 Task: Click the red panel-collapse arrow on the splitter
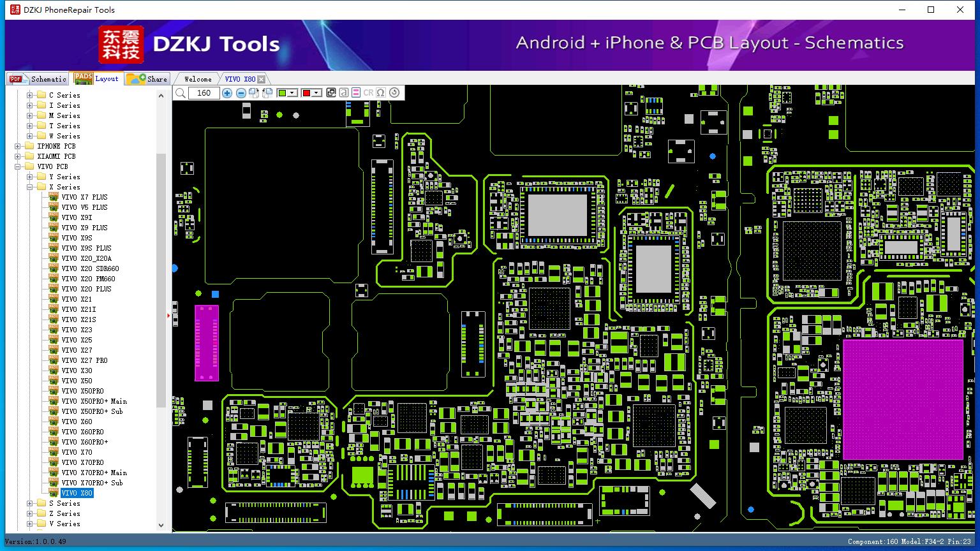coord(168,315)
